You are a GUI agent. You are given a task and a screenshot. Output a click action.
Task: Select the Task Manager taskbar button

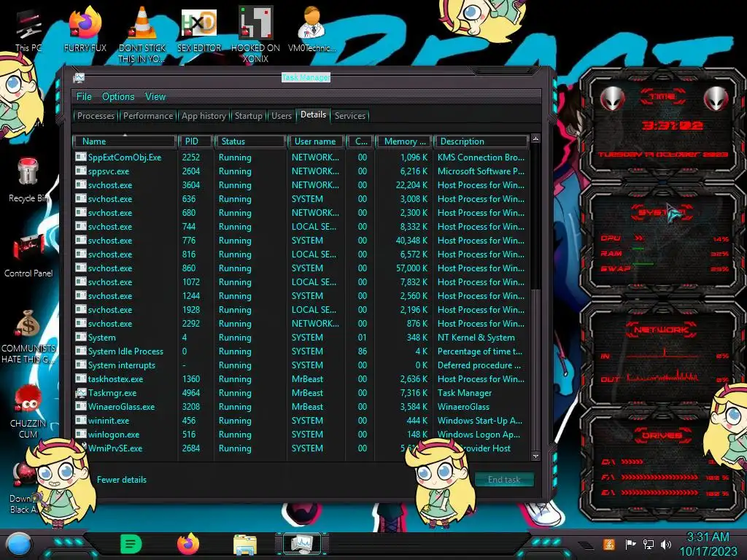[301, 544]
